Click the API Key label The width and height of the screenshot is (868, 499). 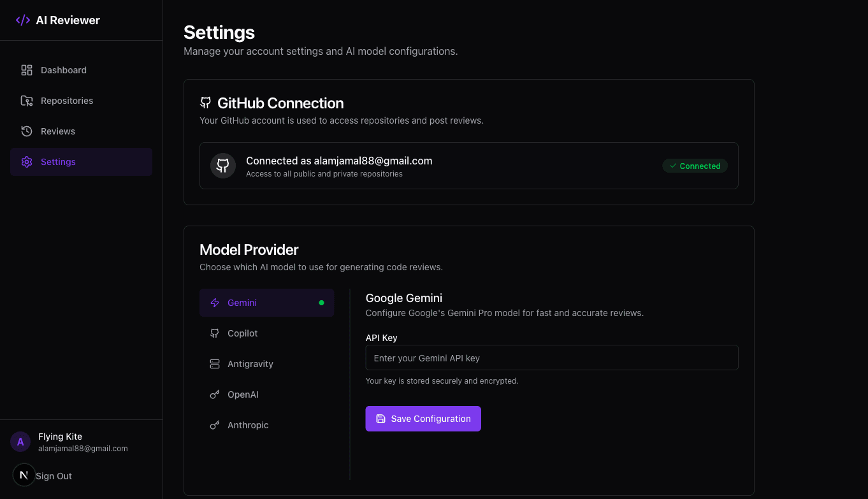coord(381,338)
